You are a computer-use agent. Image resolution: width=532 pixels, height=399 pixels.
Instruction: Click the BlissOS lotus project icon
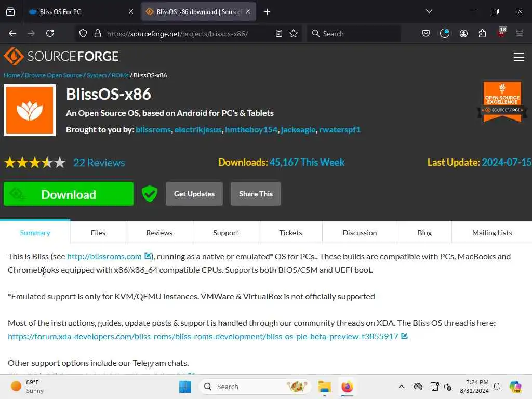tap(30, 110)
